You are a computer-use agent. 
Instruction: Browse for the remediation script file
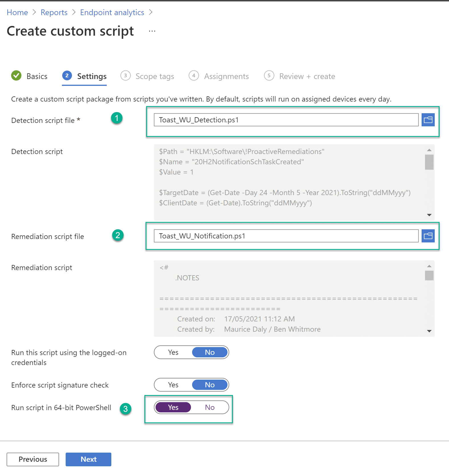(x=428, y=236)
